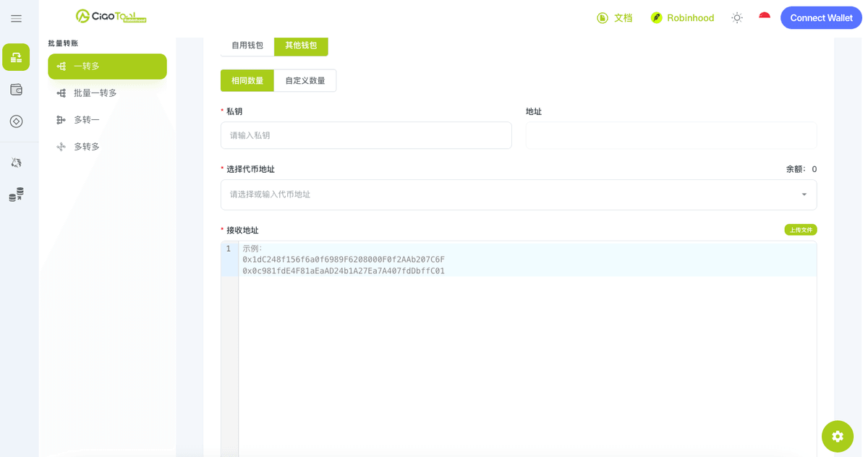The image size is (868, 457).
Task: Open 请选择或输入代币地址 combo box
Action: pyautogui.click(x=519, y=195)
